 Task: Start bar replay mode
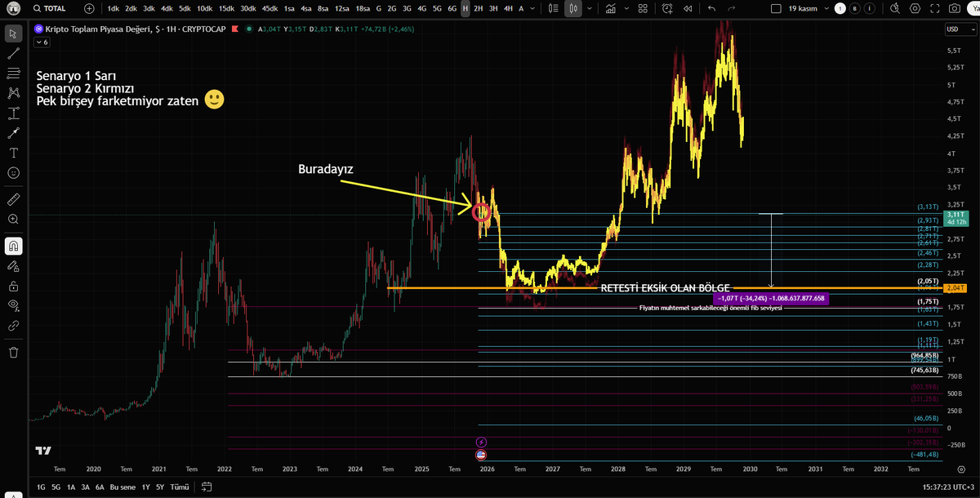688,8
